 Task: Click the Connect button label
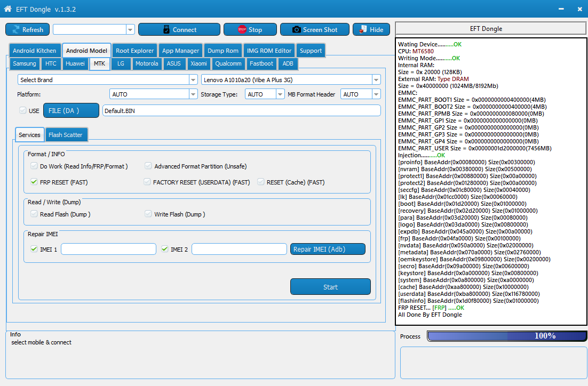(x=185, y=30)
